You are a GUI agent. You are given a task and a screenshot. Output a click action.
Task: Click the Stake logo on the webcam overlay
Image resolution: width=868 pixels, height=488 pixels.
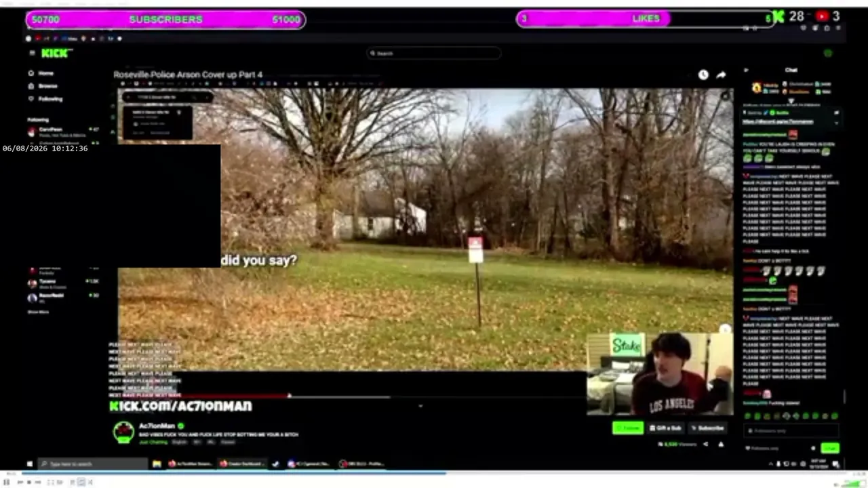[x=627, y=345]
